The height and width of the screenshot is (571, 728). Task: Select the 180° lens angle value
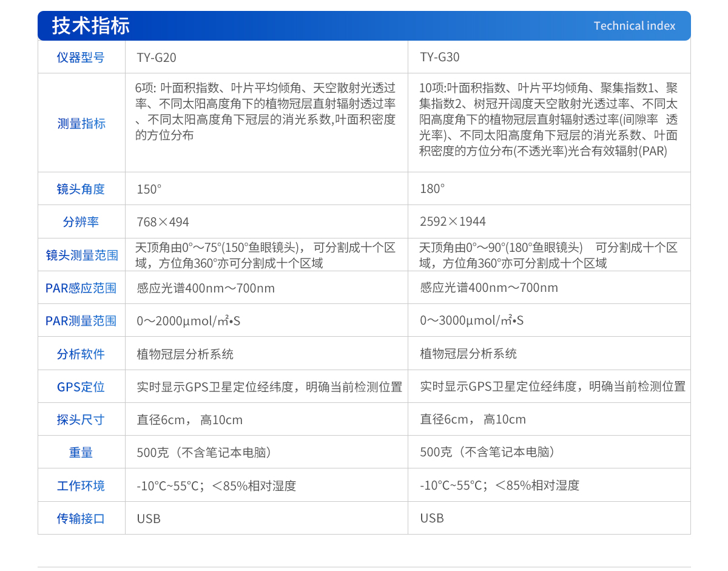point(432,189)
